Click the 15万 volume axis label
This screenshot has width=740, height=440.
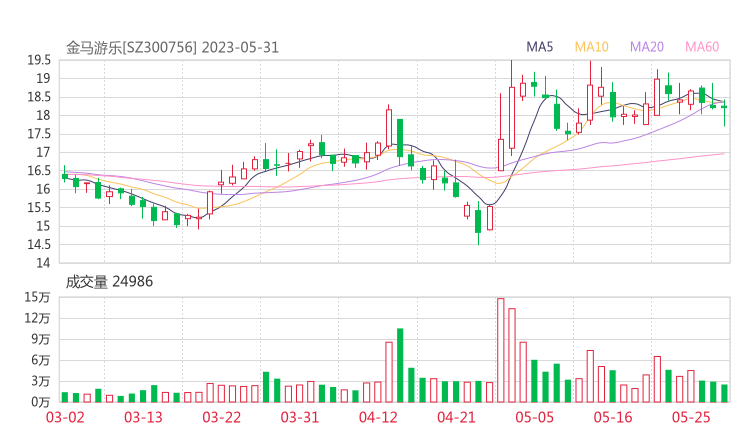coord(38,297)
